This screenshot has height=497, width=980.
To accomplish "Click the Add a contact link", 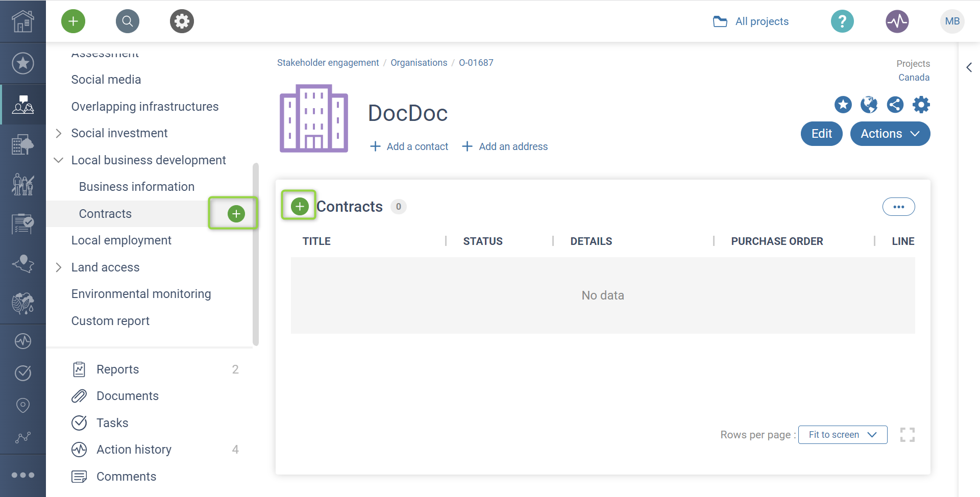I will [409, 146].
